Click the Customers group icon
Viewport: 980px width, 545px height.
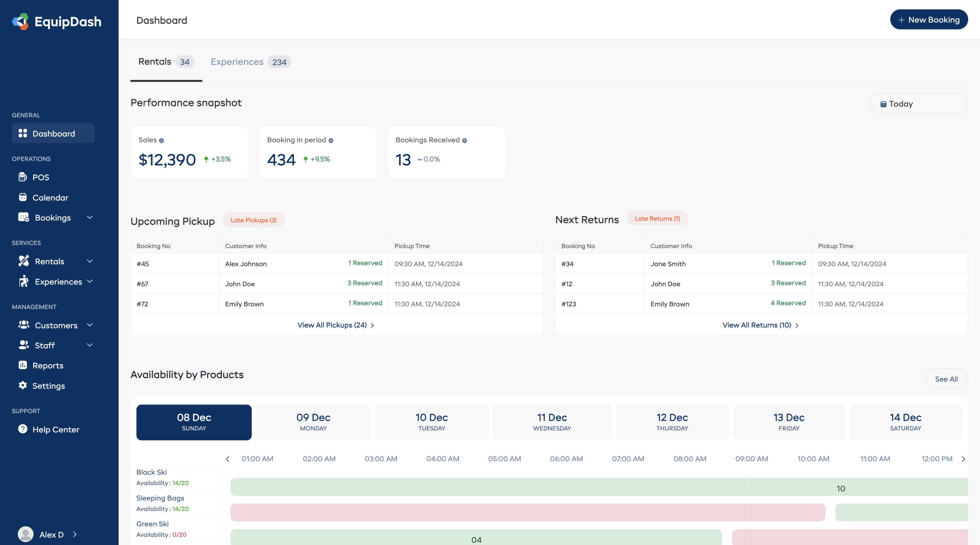[24, 325]
